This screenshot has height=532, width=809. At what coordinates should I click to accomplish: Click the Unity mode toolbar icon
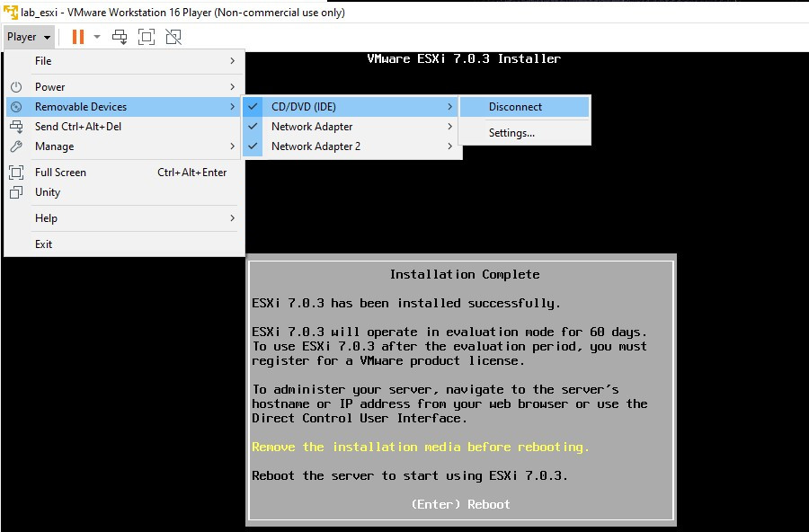tap(173, 37)
